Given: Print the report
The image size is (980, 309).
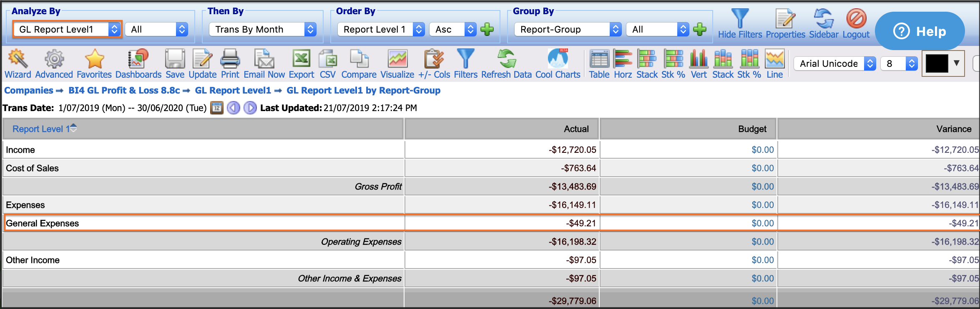Looking at the screenshot, I should pyautogui.click(x=230, y=63).
